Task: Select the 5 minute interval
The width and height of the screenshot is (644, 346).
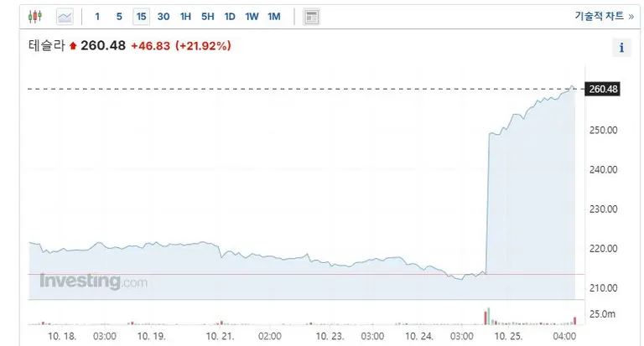Action: click(x=119, y=17)
